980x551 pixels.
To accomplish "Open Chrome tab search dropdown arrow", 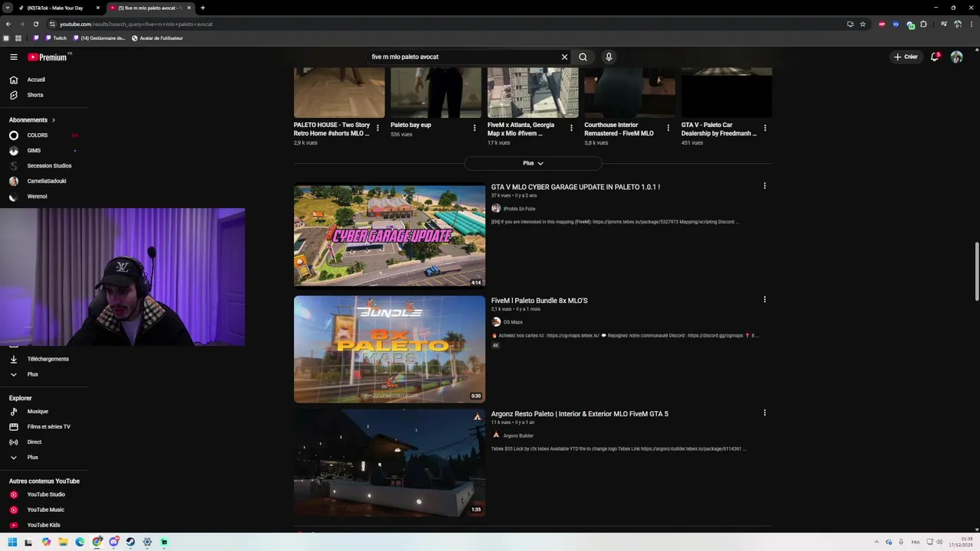I will [8, 8].
